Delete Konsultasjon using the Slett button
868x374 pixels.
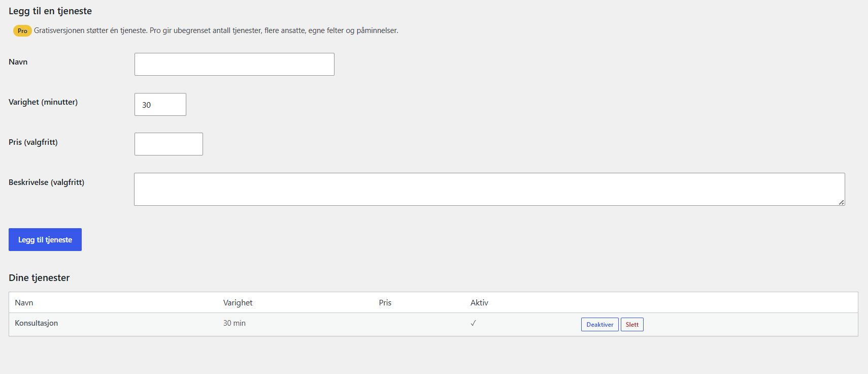(632, 324)
